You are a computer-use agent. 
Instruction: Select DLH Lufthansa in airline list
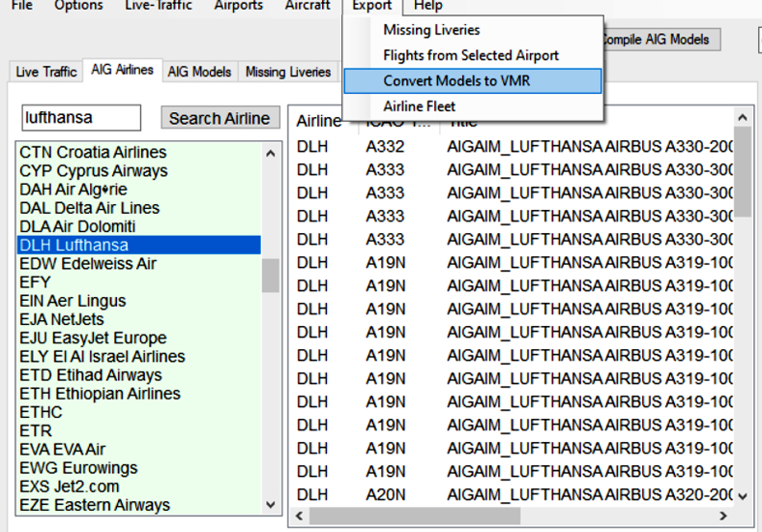point(139,245)
